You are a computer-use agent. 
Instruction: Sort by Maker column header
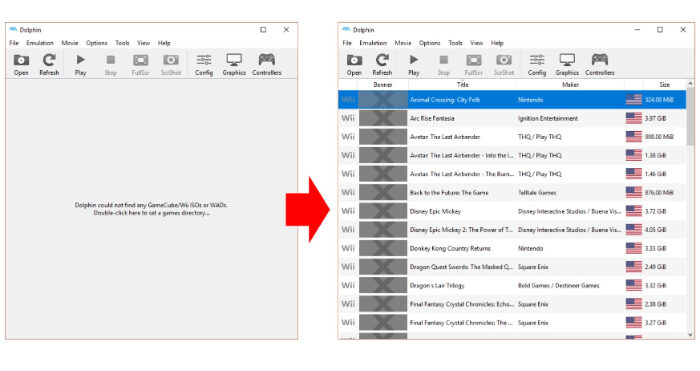[x=570, y=84]
